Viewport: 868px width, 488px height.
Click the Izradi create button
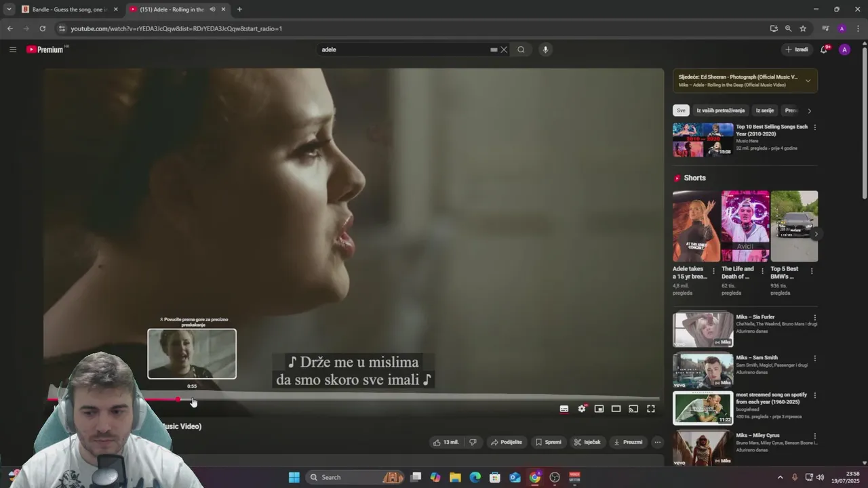(797, 49)
